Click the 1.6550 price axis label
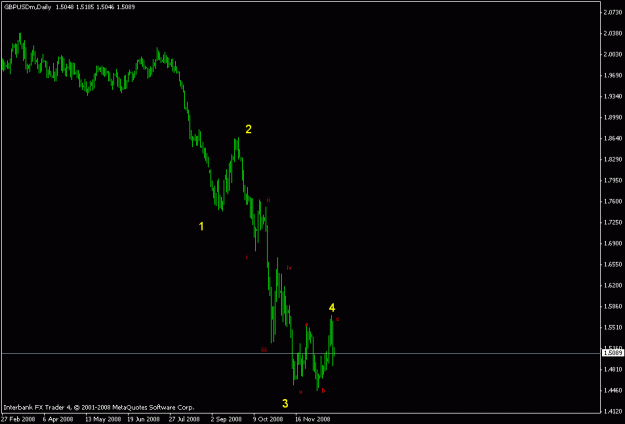This screenshot has height=424, width=625. [x=613, y=265]
